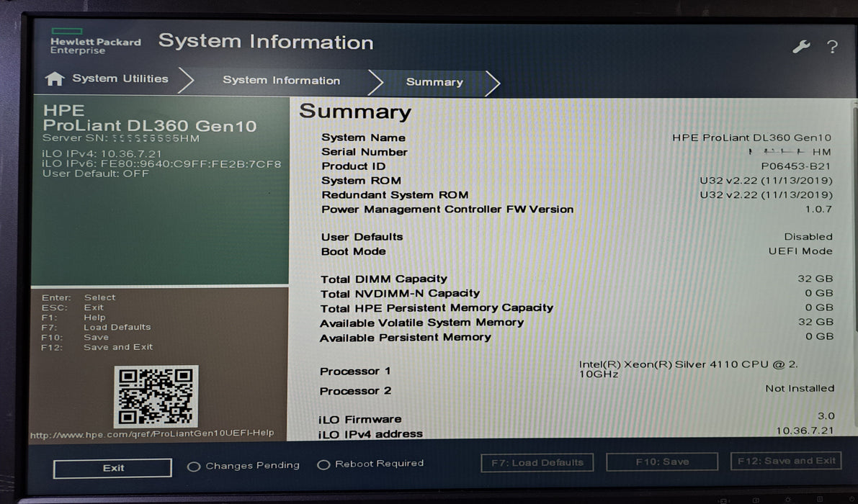Viewport: 858px width, 504px height.
Task: Click Processor 1 label
Action: coord(354,372)
